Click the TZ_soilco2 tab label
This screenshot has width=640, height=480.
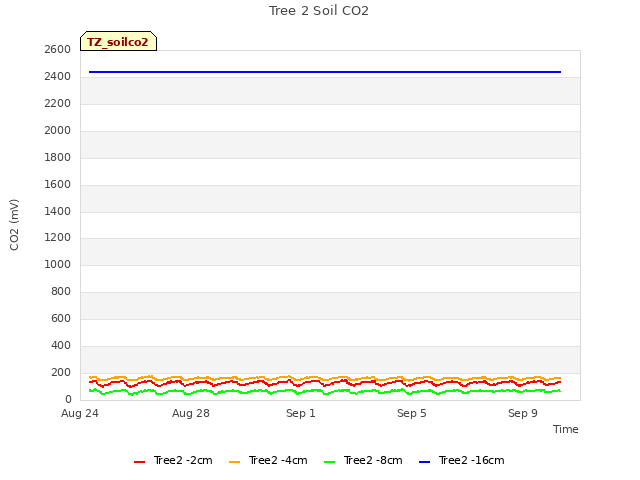point(118,42)
